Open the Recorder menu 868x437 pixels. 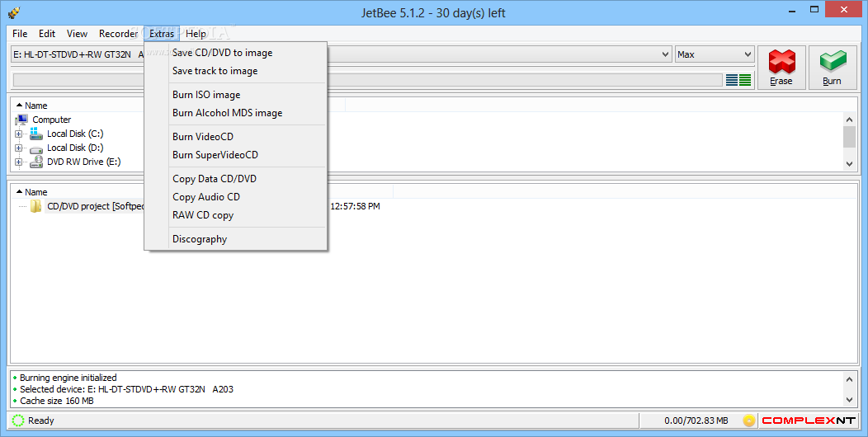[x=119, y=34]
